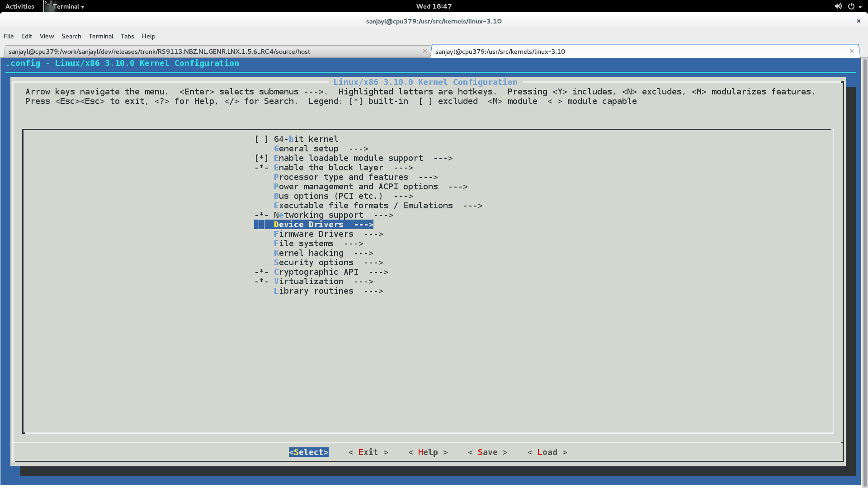Toggle Enable loadable module support on
This screenshot has width=868, height=488.
(261, 158)
